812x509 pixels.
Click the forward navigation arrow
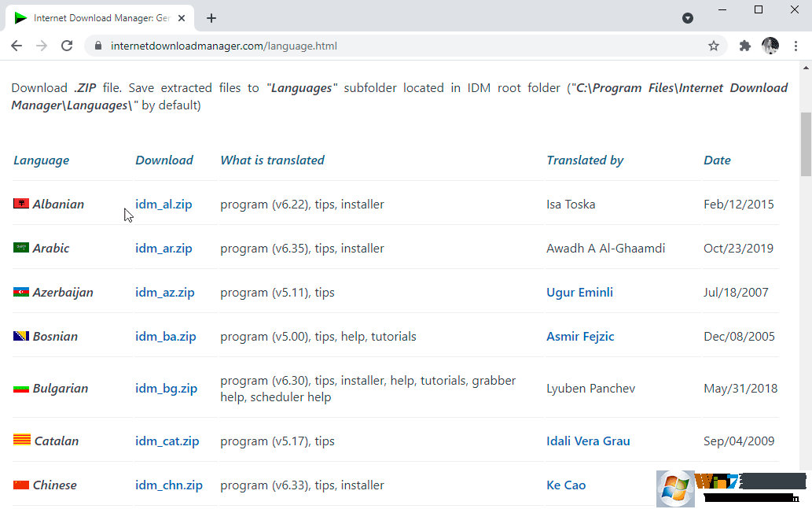(42, 46)
